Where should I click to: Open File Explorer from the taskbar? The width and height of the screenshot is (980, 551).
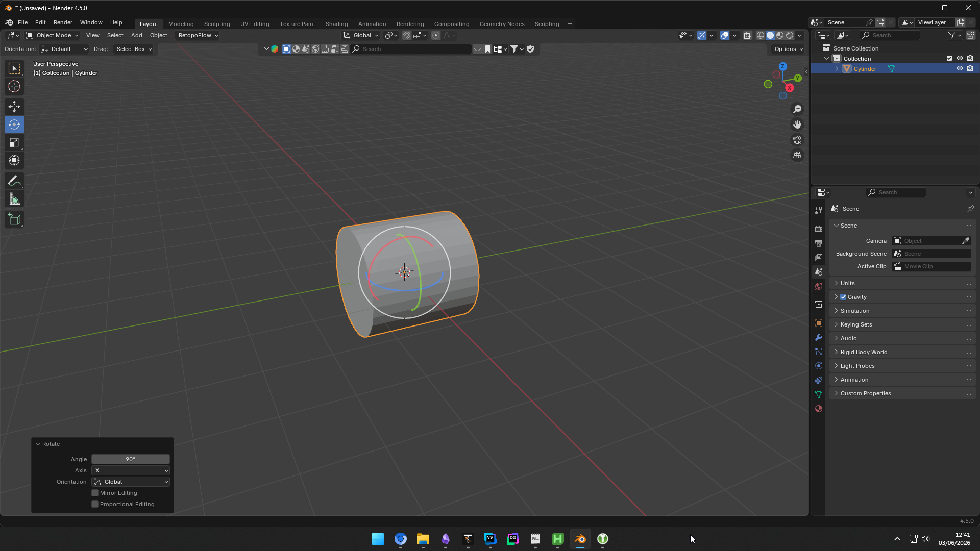click(423, 539)
